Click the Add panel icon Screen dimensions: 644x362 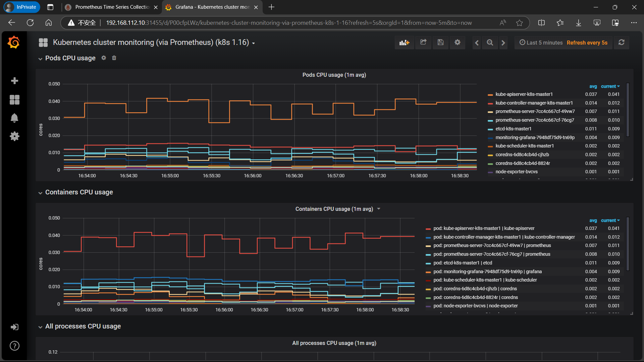tap(404, 43)
